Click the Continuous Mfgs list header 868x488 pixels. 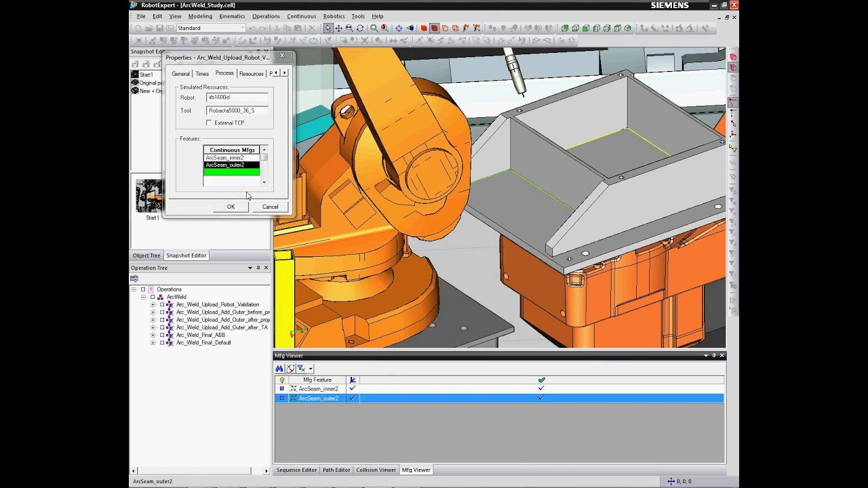coord(232,150)
